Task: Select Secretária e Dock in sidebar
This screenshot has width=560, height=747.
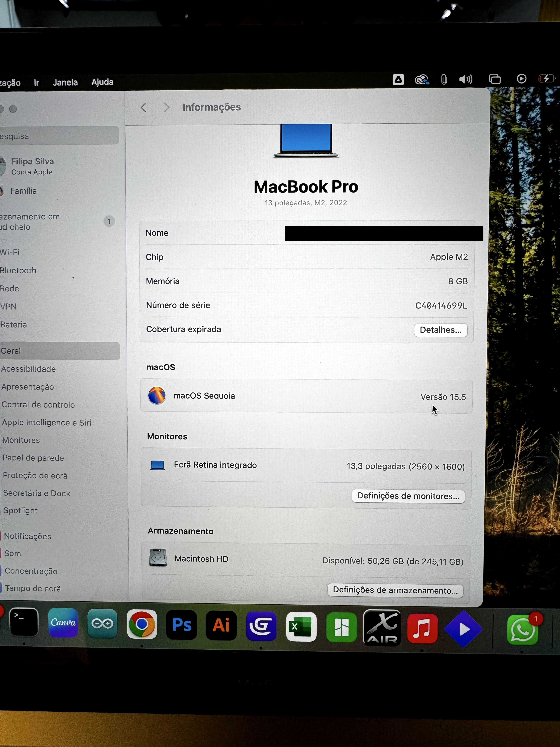Action: tap(36, 493)
